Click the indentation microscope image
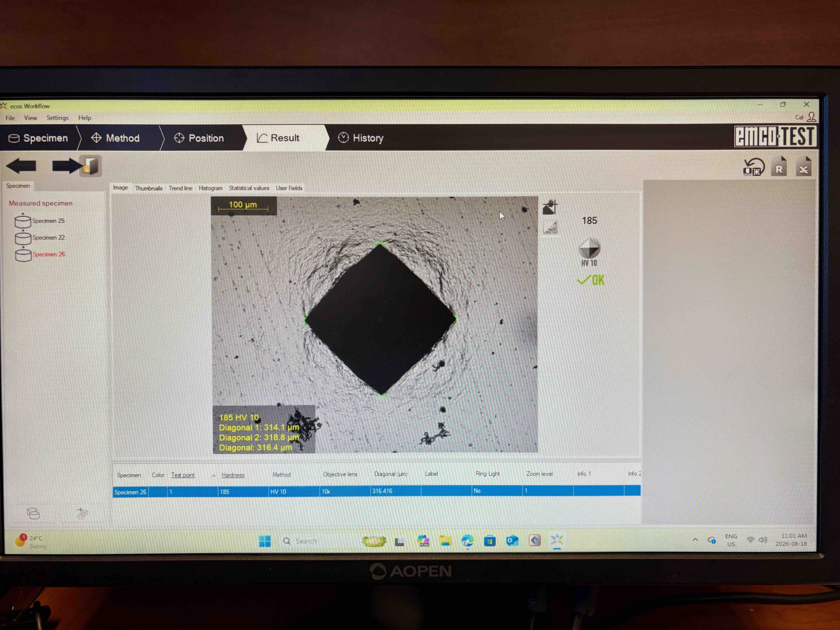The width and height of the screenshot is (840, 630). (374, 325)
